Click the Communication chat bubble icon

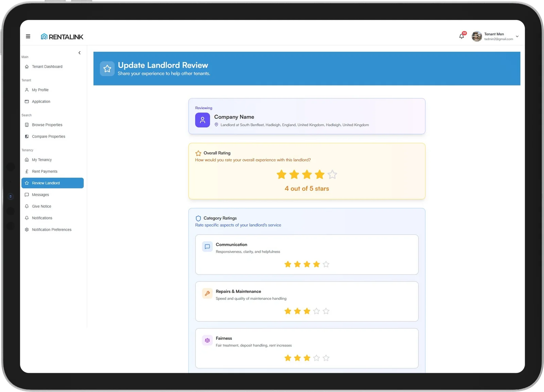coord(207,247)
